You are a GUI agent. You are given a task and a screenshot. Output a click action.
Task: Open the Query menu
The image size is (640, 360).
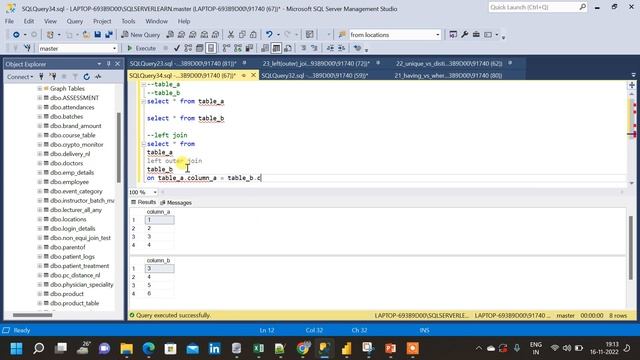click(x=75, y=21)
